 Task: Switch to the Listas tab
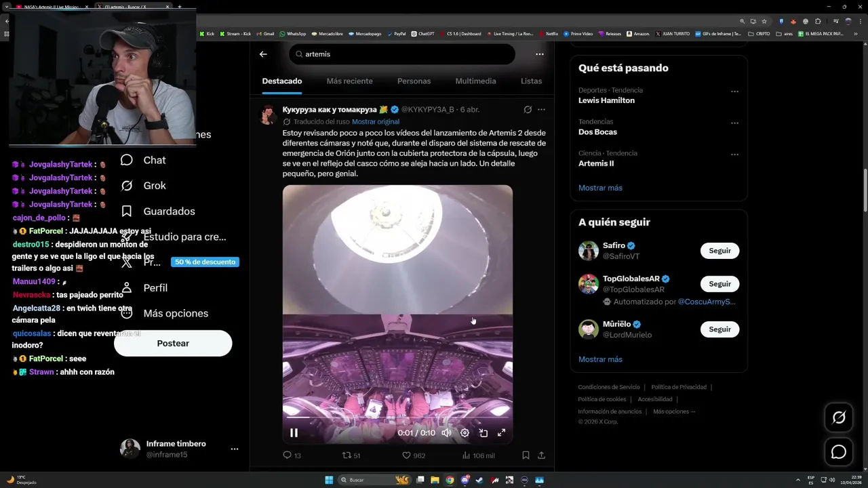coord(531,81)
